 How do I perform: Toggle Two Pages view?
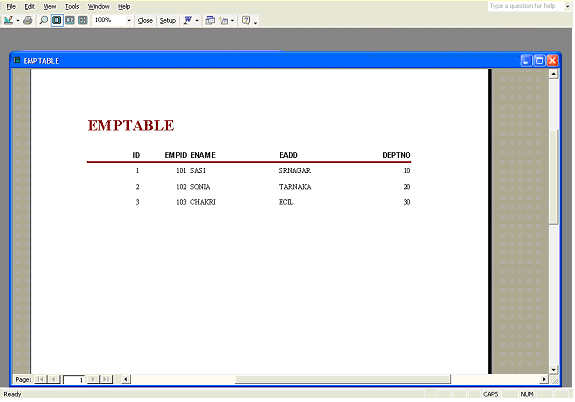click(70, 20)
